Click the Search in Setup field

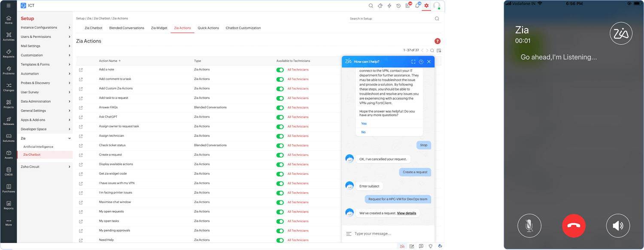point(391,18)
